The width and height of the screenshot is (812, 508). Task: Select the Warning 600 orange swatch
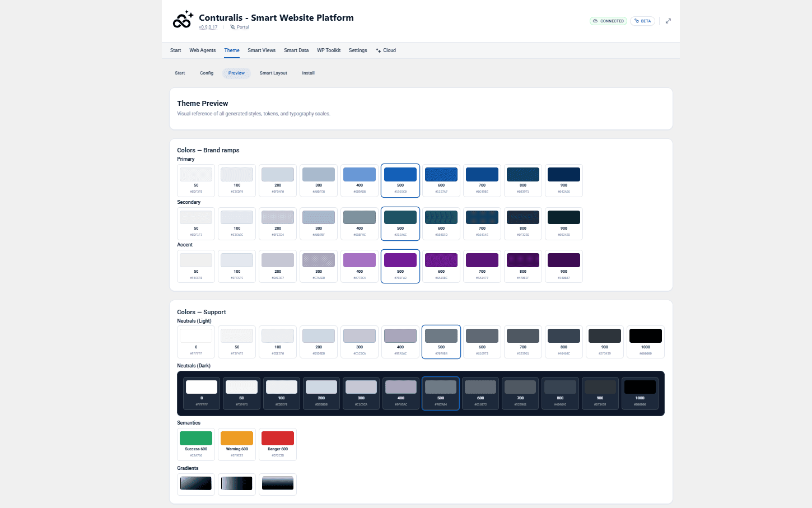coord(237,444)
